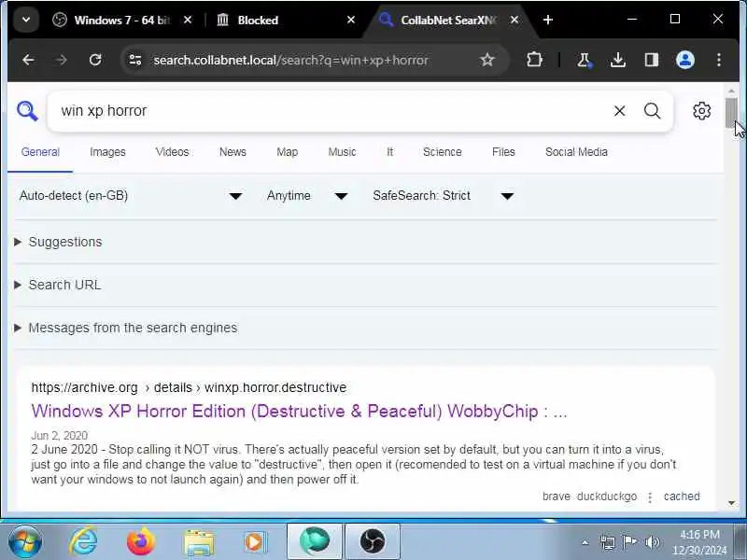The image size is (747, 560).
Task: Open Chrome three-dot menu
Action: [x=718, y=60]
